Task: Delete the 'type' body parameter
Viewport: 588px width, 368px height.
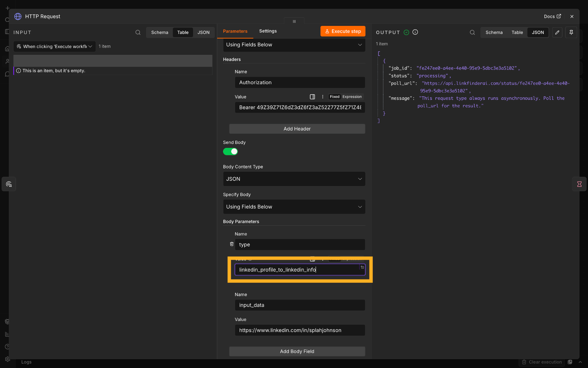Action: [x=232, y=244]
